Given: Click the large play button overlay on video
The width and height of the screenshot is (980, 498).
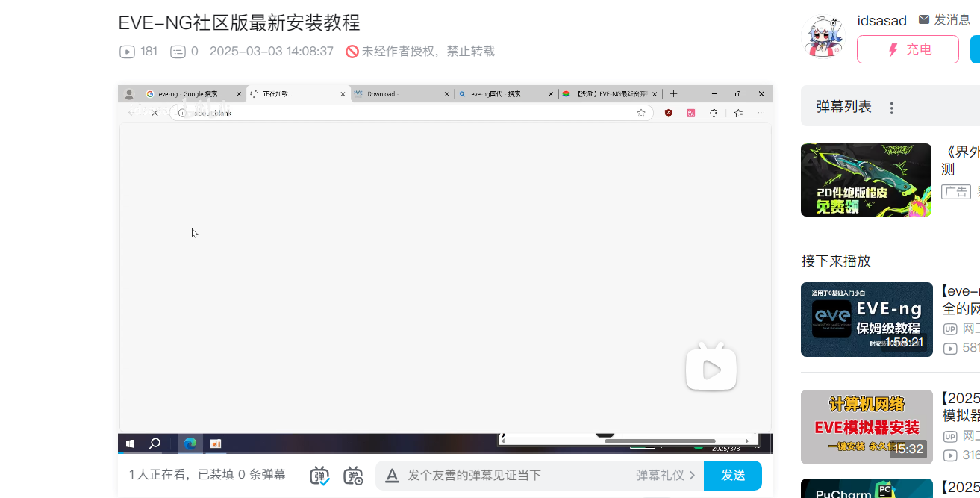Looking at the screenshot, I should pyautogui.click(x=711, y=367).
